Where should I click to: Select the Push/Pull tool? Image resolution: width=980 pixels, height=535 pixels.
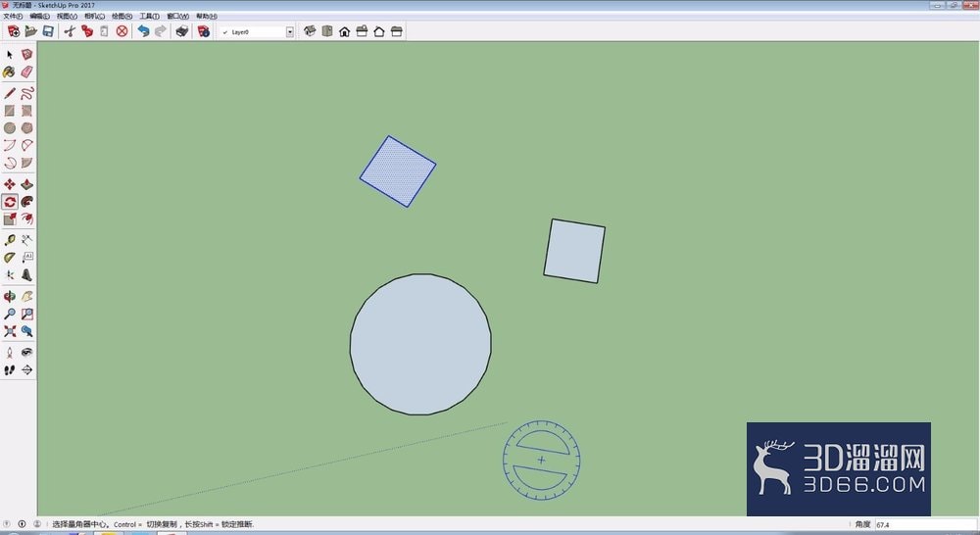click(x=26, y=184)
